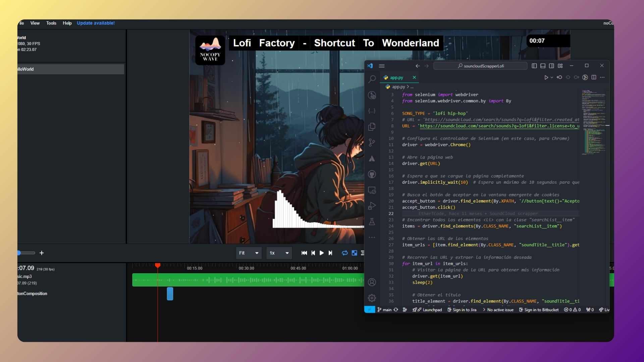Open the Manage gear menu in VS Code

372,298
